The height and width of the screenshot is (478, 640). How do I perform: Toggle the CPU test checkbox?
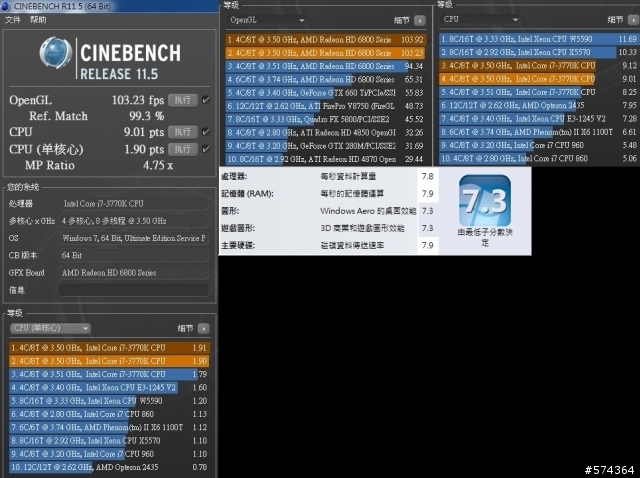click(x=206, y=131)
